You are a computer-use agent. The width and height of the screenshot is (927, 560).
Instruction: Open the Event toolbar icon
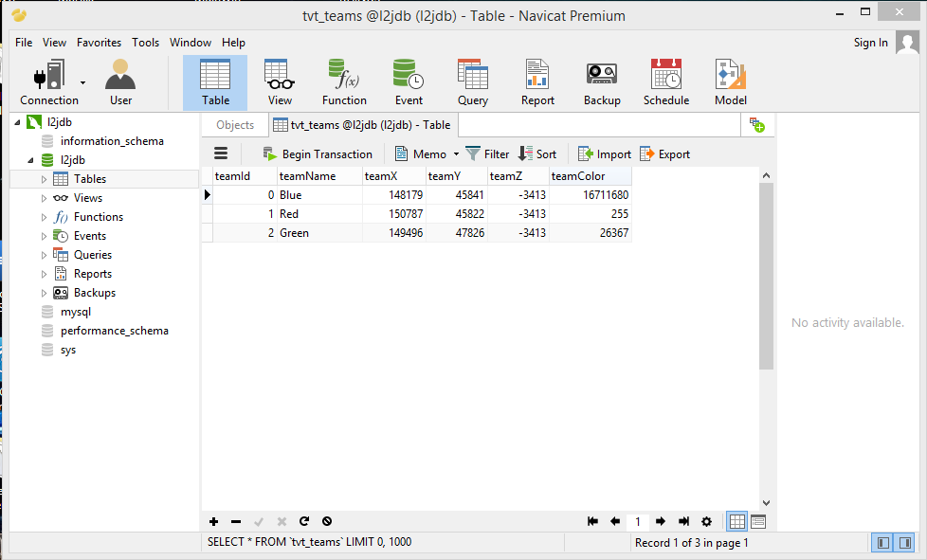tap(409, 82)
